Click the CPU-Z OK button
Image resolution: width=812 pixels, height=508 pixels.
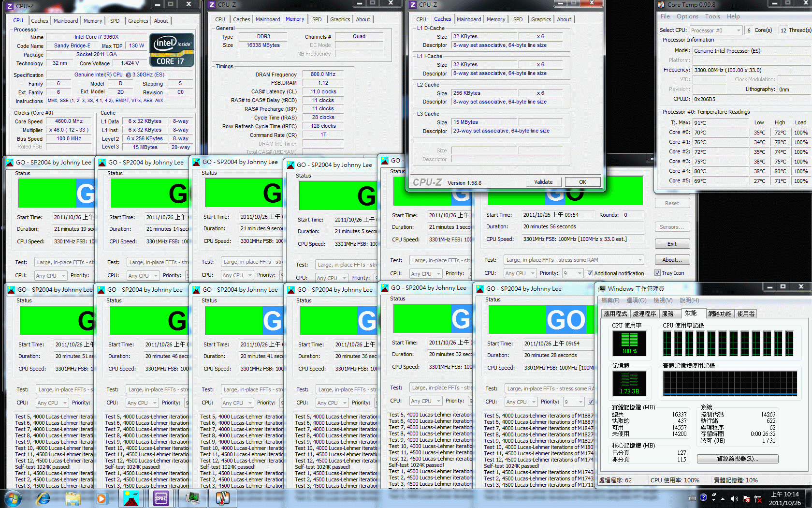pos(582,182)
